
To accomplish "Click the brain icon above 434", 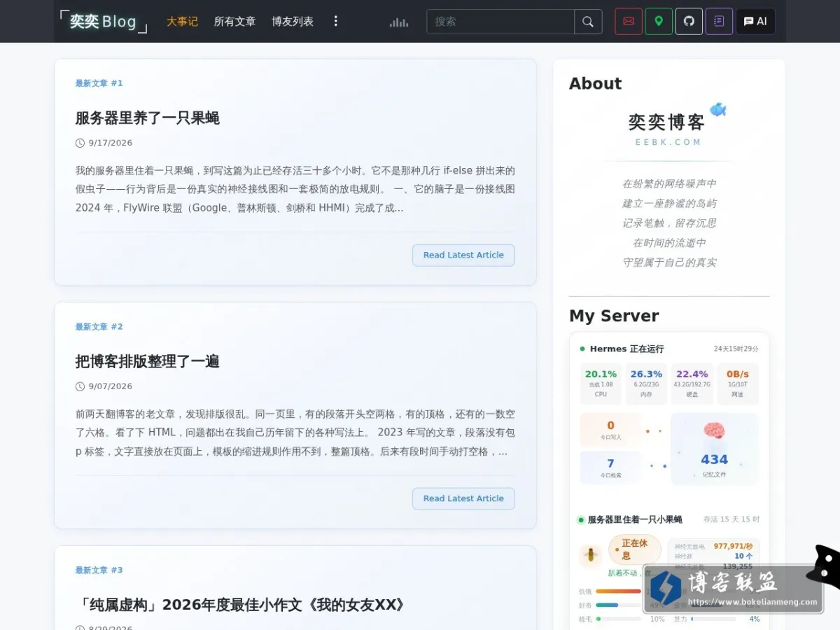I will [x=714, y=430].
